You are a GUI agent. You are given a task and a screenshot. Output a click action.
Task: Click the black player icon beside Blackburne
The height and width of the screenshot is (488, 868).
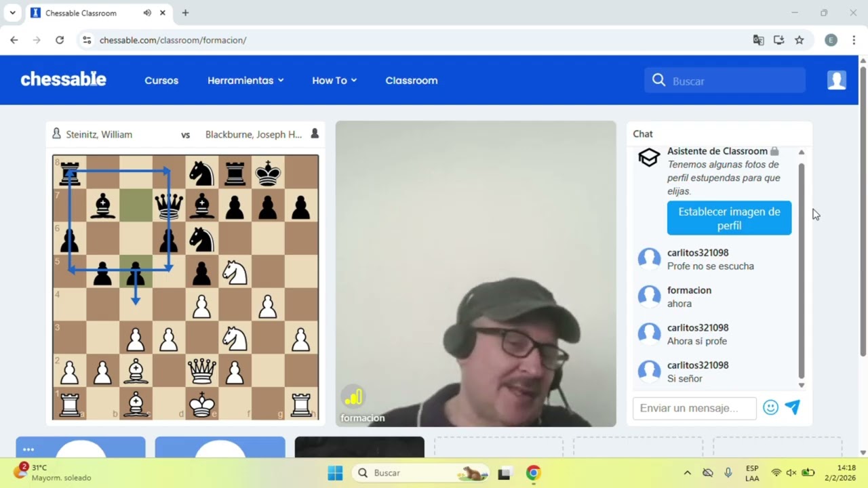(315, 134)
